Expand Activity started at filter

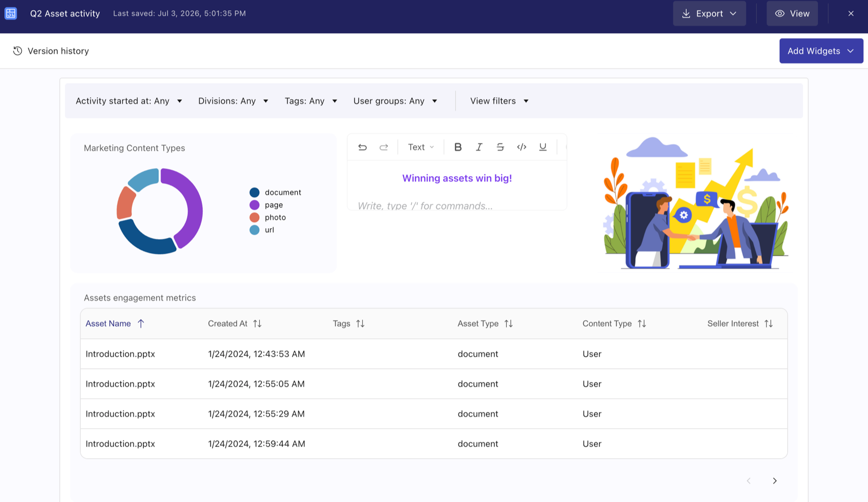tap(129, 101)
